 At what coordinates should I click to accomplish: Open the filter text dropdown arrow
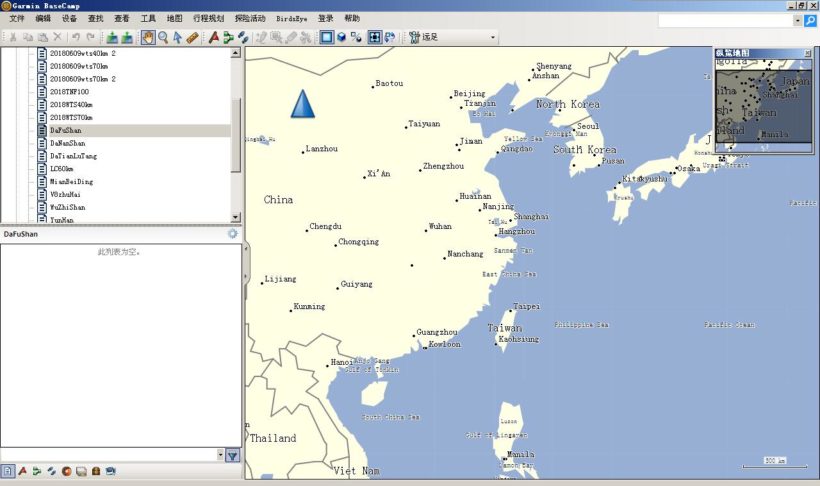(220, 455)
